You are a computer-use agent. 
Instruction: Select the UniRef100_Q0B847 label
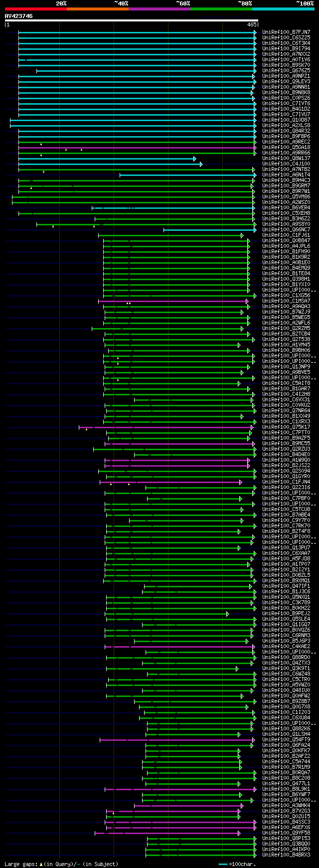[x=286, y=240]
